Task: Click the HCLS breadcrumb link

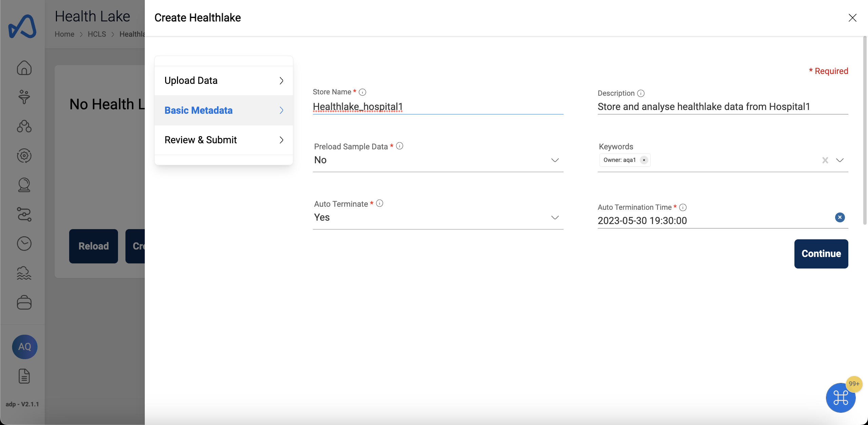Action: [97, 34]
